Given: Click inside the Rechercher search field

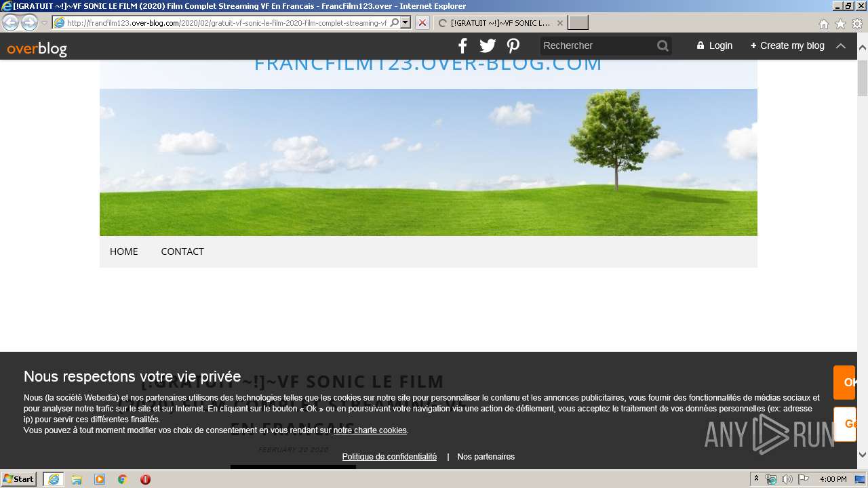Looking at the screenshot, I should coord(597,45).
